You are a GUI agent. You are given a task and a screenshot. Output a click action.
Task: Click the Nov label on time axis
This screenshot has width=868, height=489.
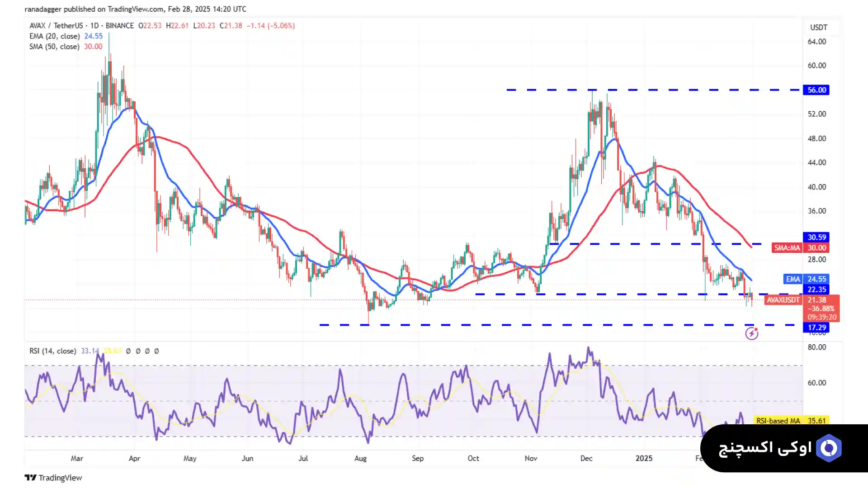tap(531, 458)
